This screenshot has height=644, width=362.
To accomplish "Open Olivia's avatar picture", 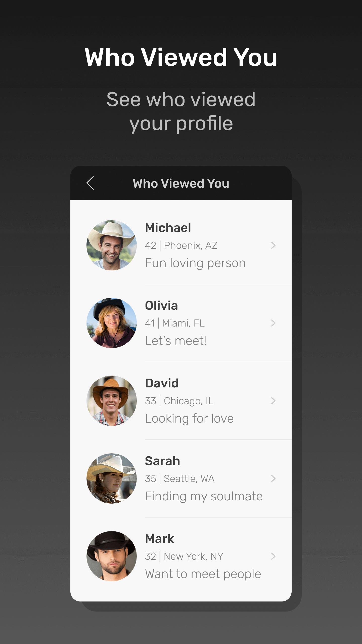I will (112, 323).
